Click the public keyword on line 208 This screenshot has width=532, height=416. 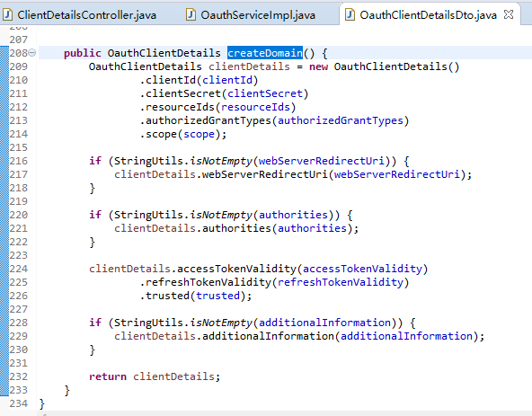[x=83, y=53]
